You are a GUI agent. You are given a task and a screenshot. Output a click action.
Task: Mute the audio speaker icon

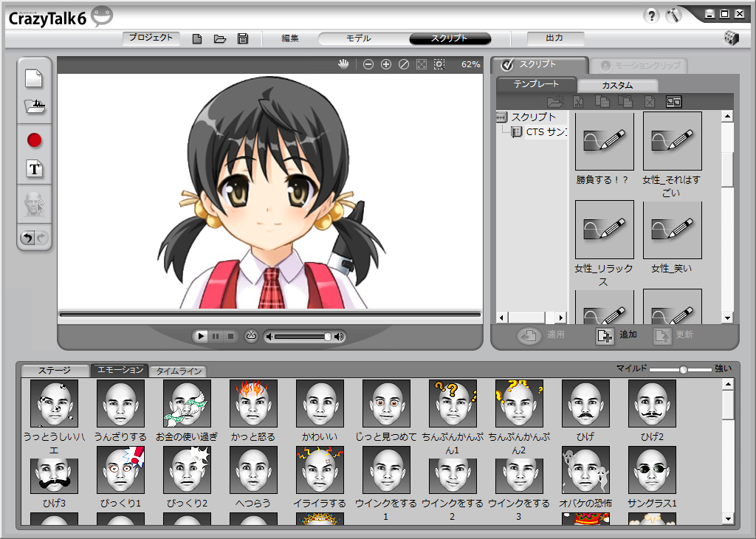[269, 337]
